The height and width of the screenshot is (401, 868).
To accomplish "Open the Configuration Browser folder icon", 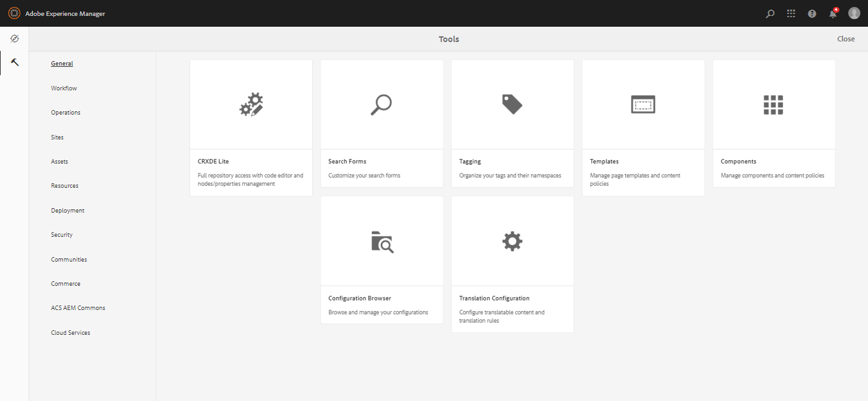I will point(382,242).
